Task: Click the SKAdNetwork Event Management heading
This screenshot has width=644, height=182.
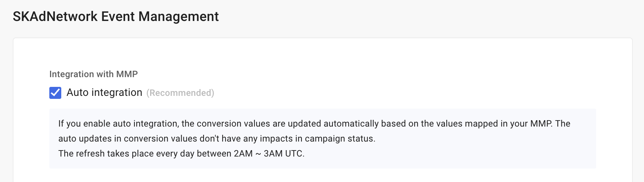Action: pos(116,16)
